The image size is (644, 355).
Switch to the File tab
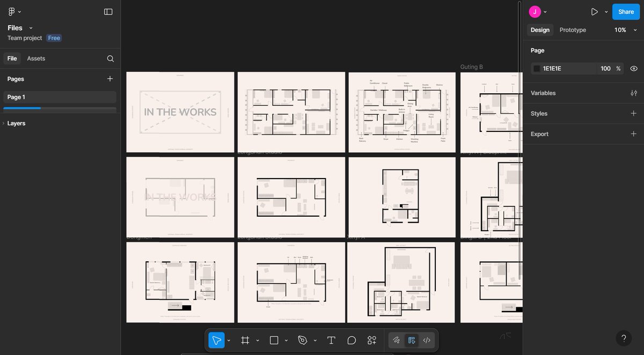(x=12, y=58)
